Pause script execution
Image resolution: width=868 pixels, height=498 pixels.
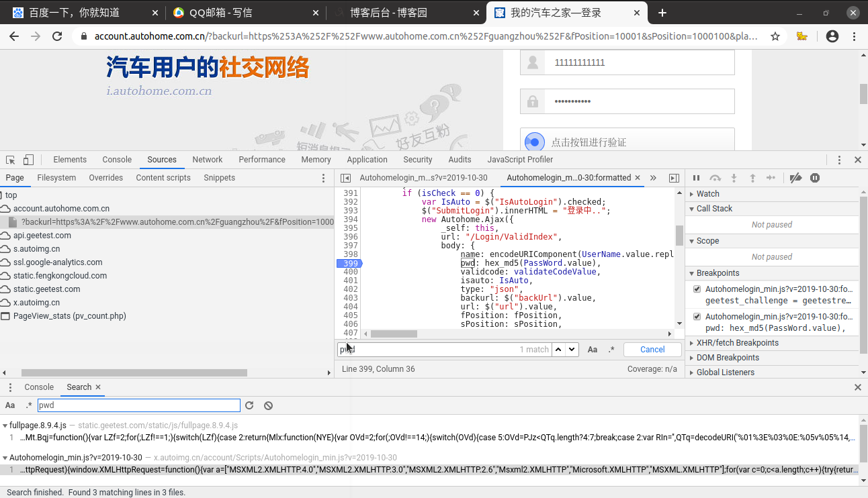pos(696,178)
